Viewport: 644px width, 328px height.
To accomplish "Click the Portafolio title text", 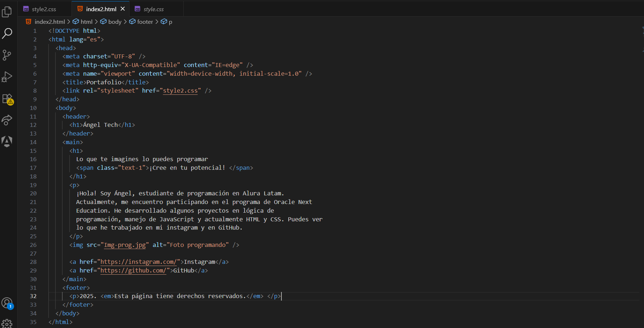I will pos(104,82).
